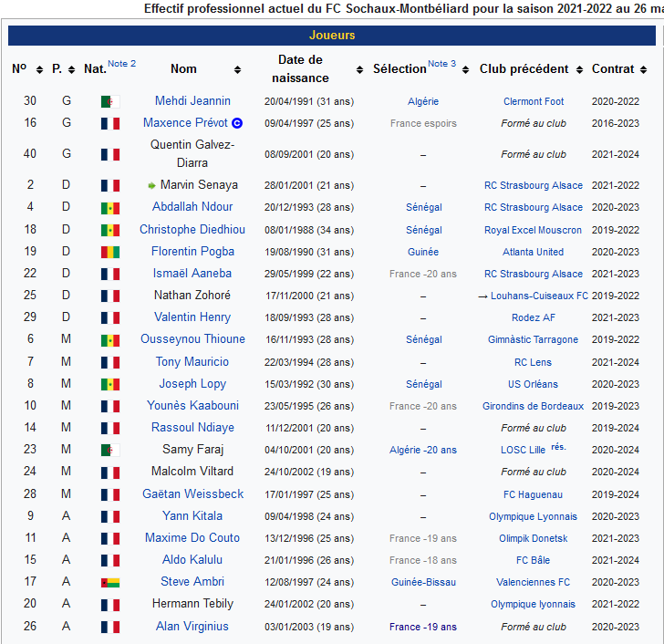
Task: Select '19/08/1990 (31 ans)' birth date
Action: pyautogui.click(x=309, y=253)
